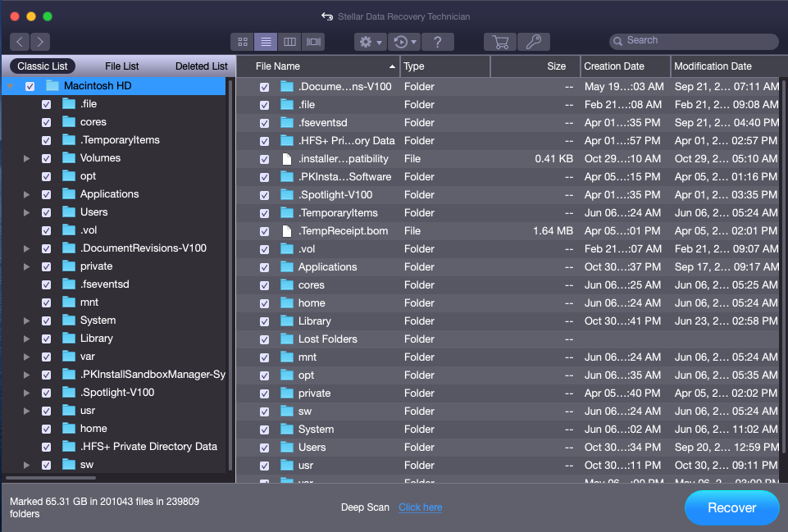Image resolution: width=788 pixels, height=532 pixels.
Task: Uncheck the .Docume…ns-V100 row checkbox
Action: point(264,87)
